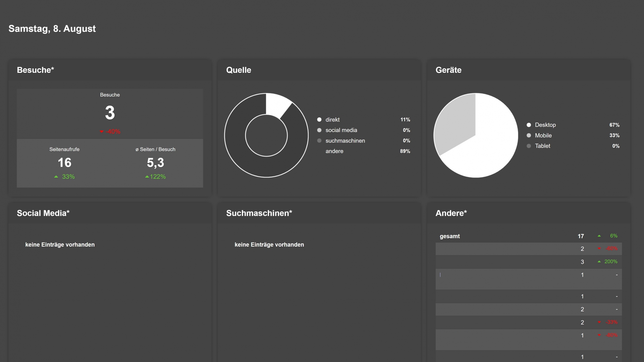Viewport: 644px width, 362px height.
Task: Click the value 3 beside 200%
Action: [x=582, y=262]
